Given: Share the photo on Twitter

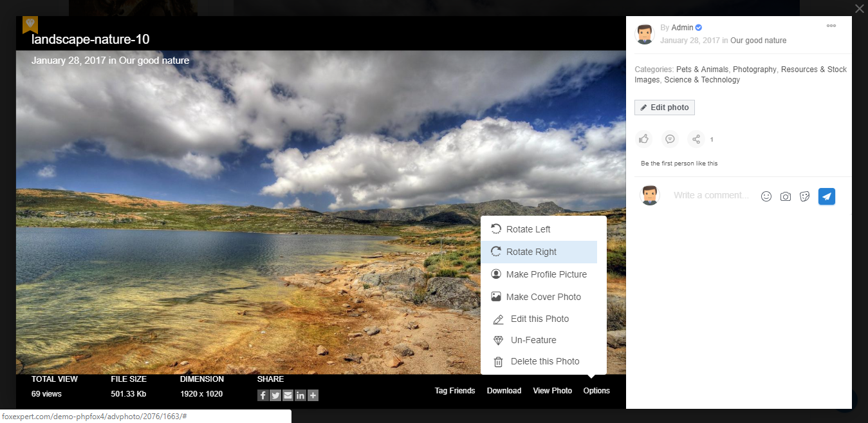Looking at the screenshot, I should [275, 395].
